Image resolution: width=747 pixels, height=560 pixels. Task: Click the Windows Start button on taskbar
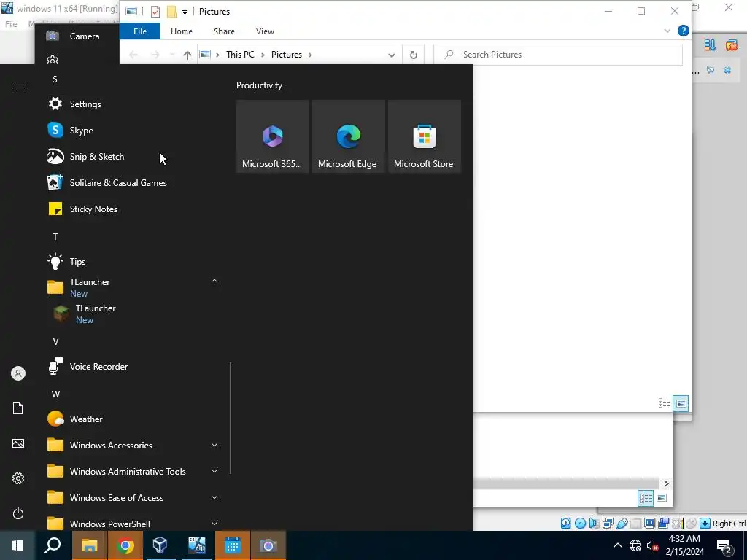tap(18, 545)
